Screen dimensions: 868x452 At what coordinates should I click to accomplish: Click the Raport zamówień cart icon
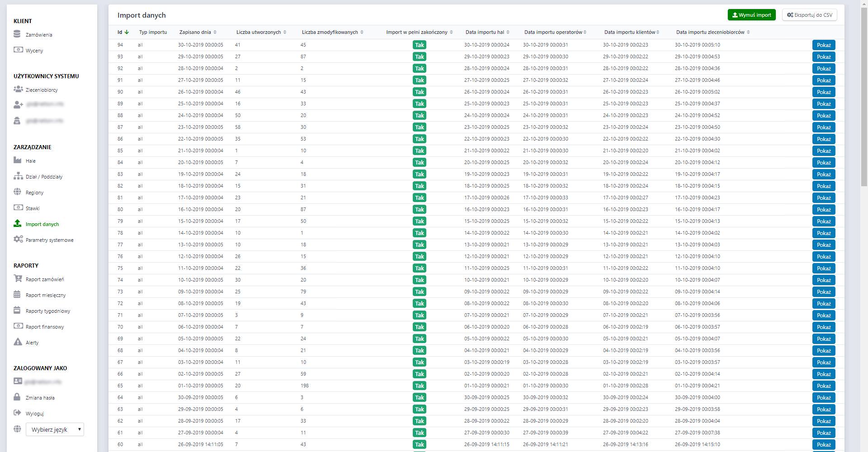(x=18, y=279)
